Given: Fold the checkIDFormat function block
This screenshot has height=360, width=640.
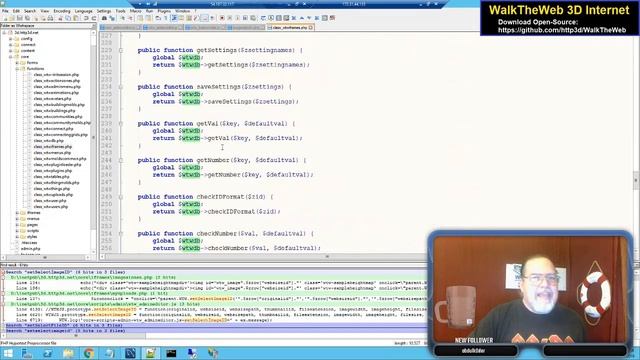Looking at the screenshot, I should click(x=121, y=197).
